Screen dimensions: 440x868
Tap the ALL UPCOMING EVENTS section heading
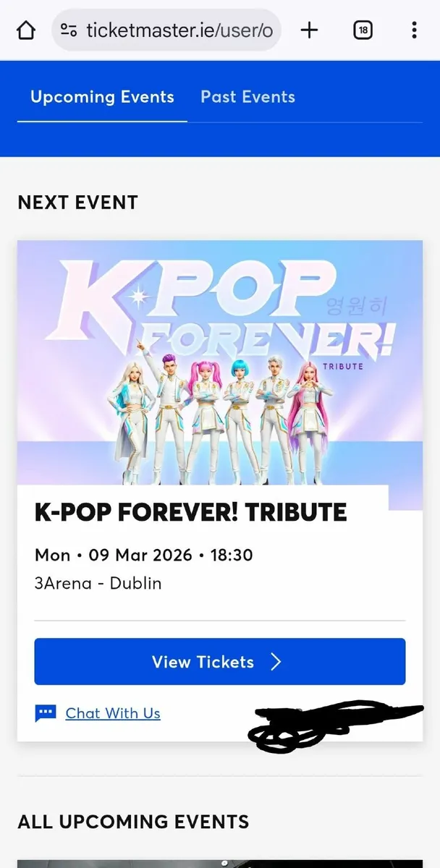133,822
